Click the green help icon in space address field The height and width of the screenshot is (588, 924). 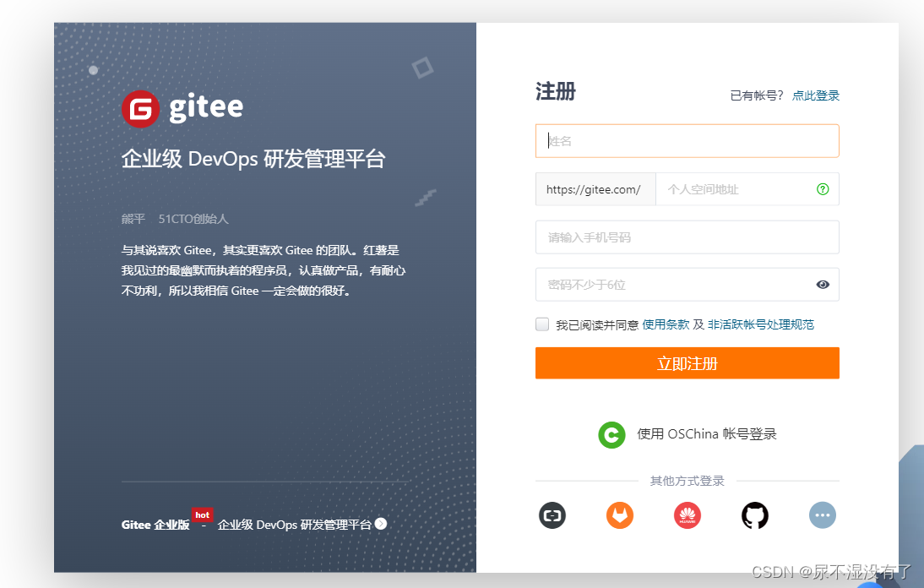point(823,189)
